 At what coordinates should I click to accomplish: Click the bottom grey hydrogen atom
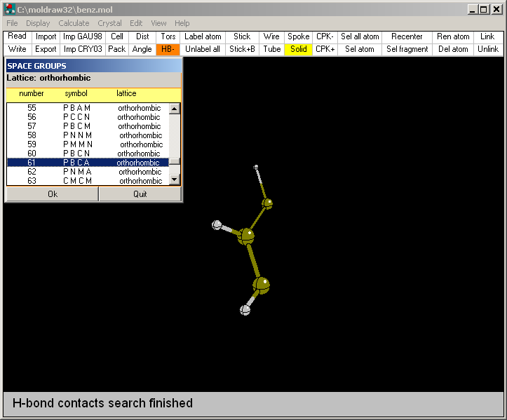(x=245, y=310)
